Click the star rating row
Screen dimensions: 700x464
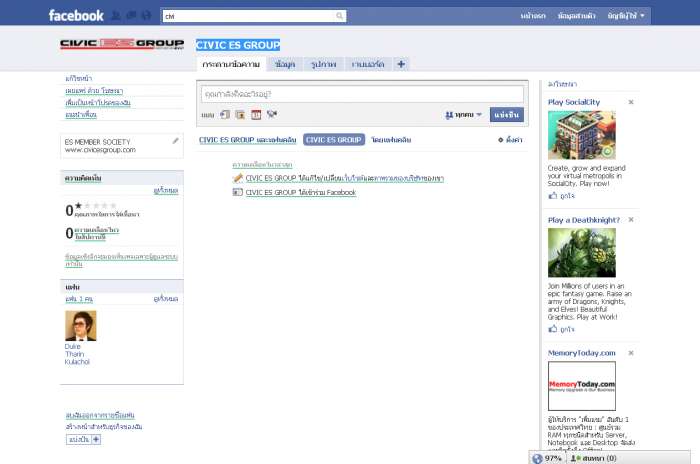click(x=97, y=205)
